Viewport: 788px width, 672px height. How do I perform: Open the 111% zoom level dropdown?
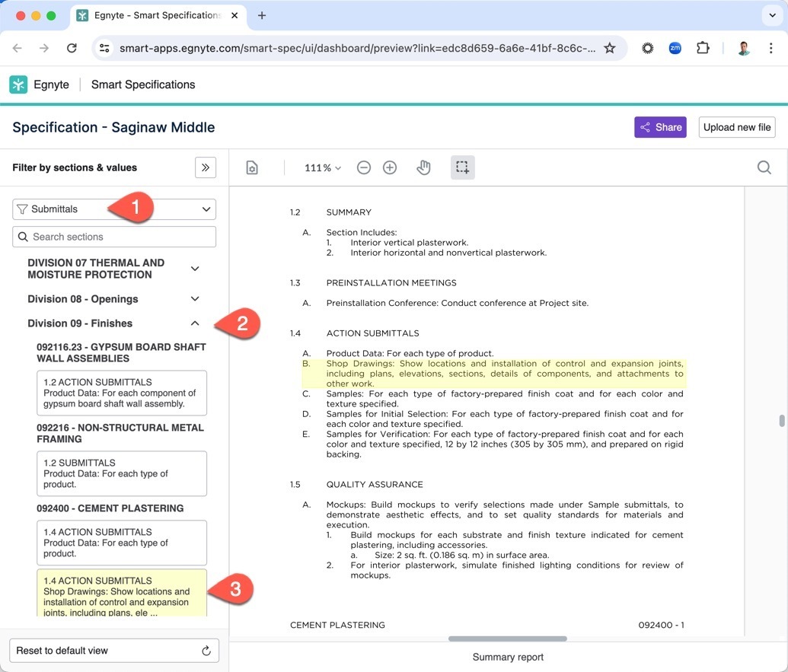coord(323,167)
